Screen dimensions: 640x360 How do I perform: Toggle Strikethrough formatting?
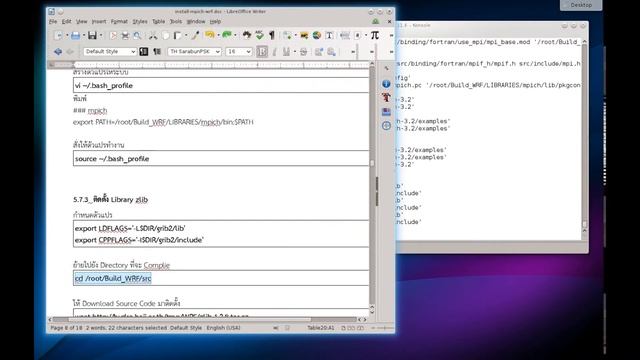point(303,51)
